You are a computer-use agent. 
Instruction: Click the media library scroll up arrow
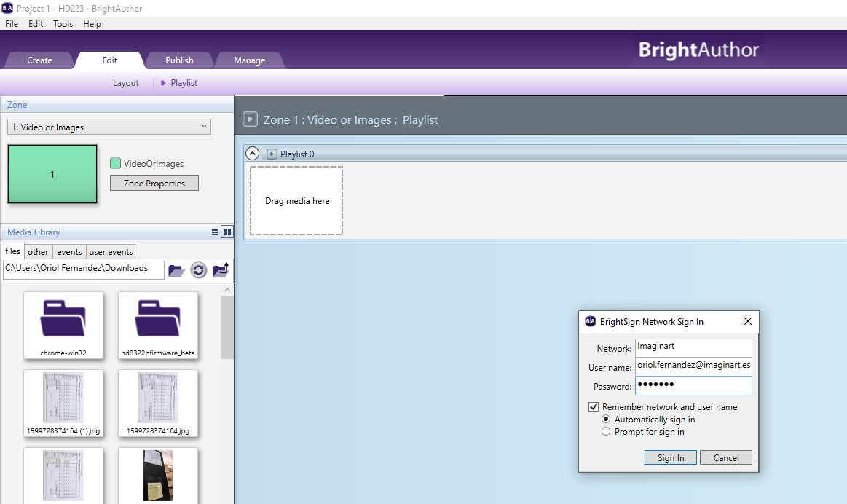click(227, 290)
